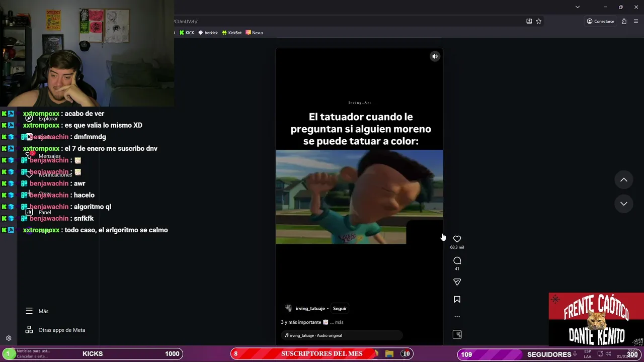Open the Nexus bookmark
Screen dimensions: 644x362
255,33
